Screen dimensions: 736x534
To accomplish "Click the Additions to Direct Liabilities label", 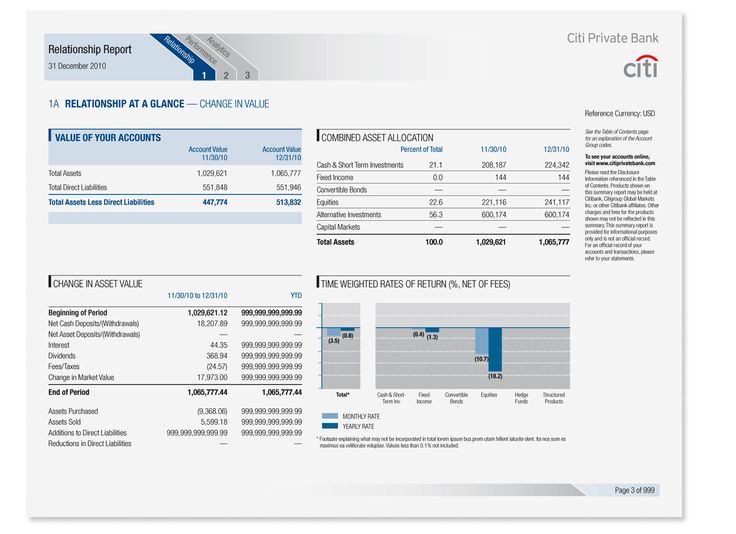I will click(x=87, y=433).
